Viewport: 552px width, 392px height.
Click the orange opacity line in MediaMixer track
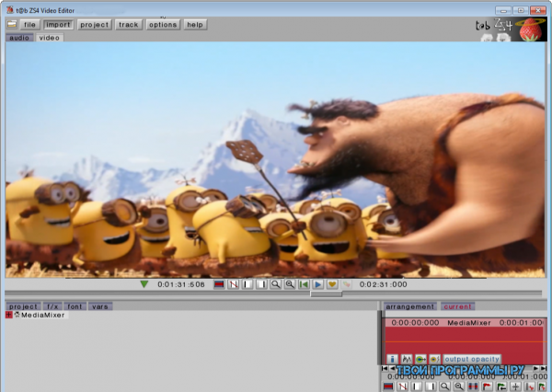tap(465, 341)
